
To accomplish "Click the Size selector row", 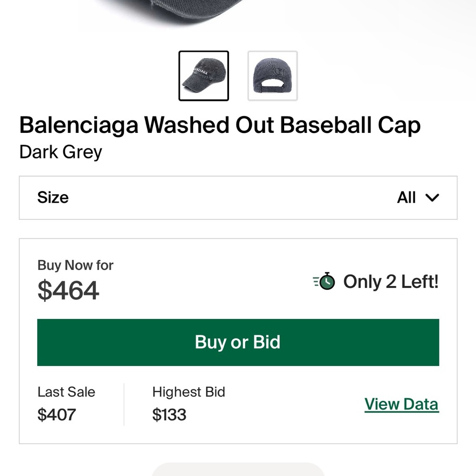I will click(x=238, y=198).
